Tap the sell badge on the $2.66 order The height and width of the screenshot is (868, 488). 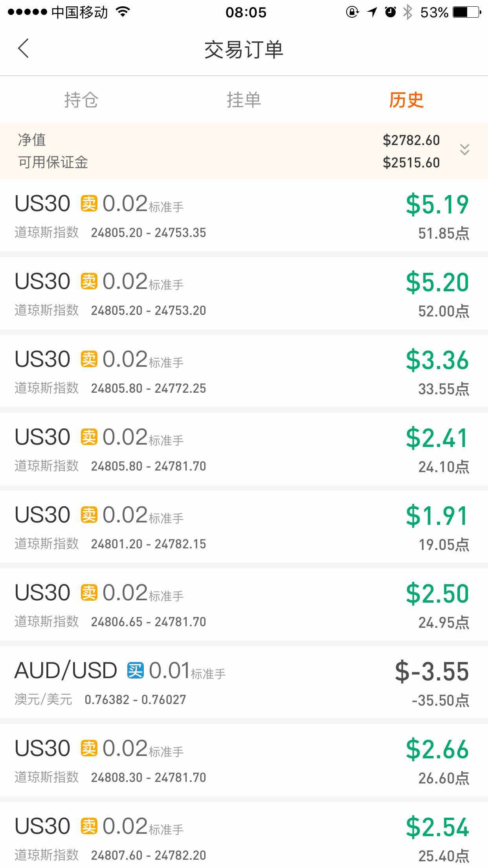pos(89,748)
